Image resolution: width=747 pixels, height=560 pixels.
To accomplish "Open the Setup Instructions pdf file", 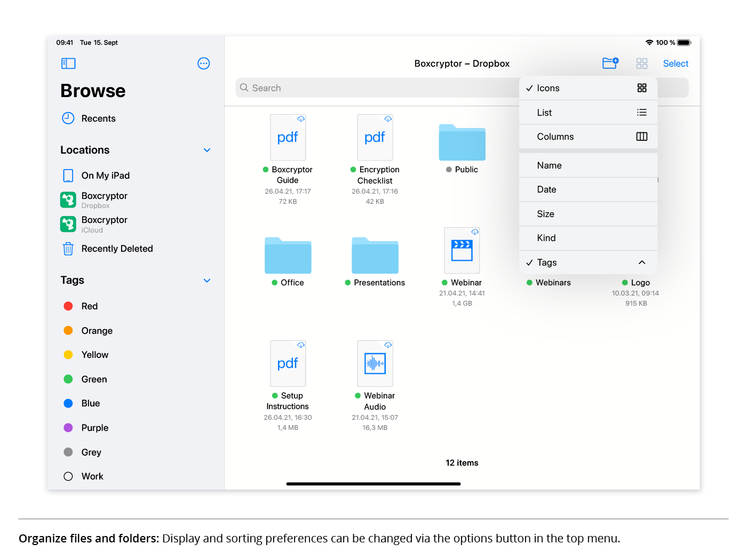I will [x=288, y=364].
